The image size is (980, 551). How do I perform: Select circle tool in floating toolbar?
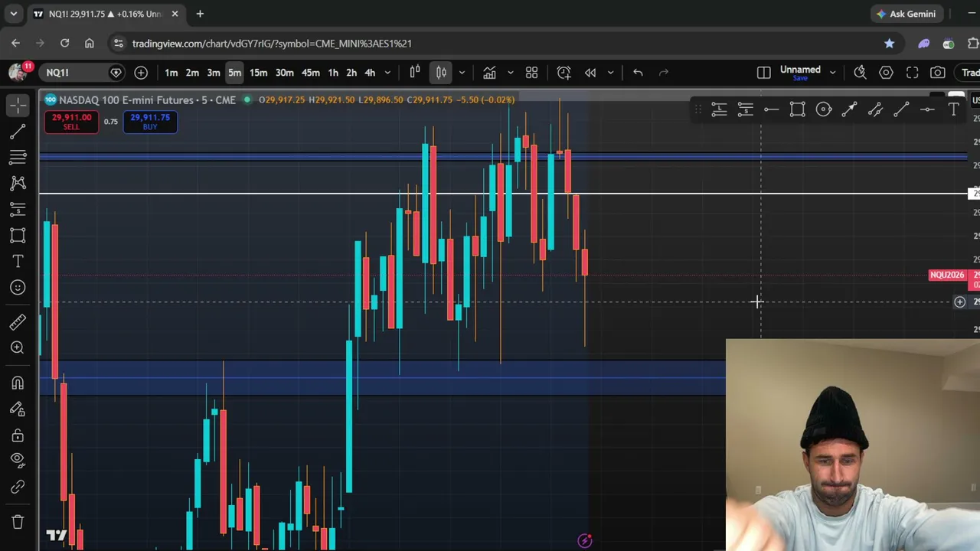[x=823, y=110]
